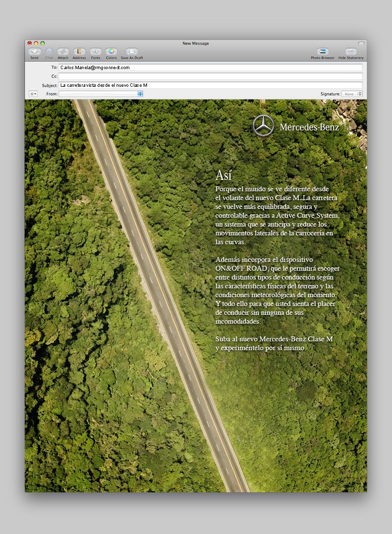Screen dimensions: 392x534
Task: Click the toolbar toggle pill in the title bar
Action: 362,43
